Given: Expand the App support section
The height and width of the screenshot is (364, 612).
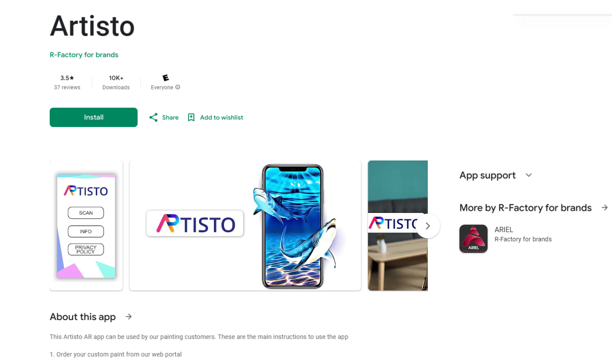Looking at the screenshot, I should tap(529, 175).
